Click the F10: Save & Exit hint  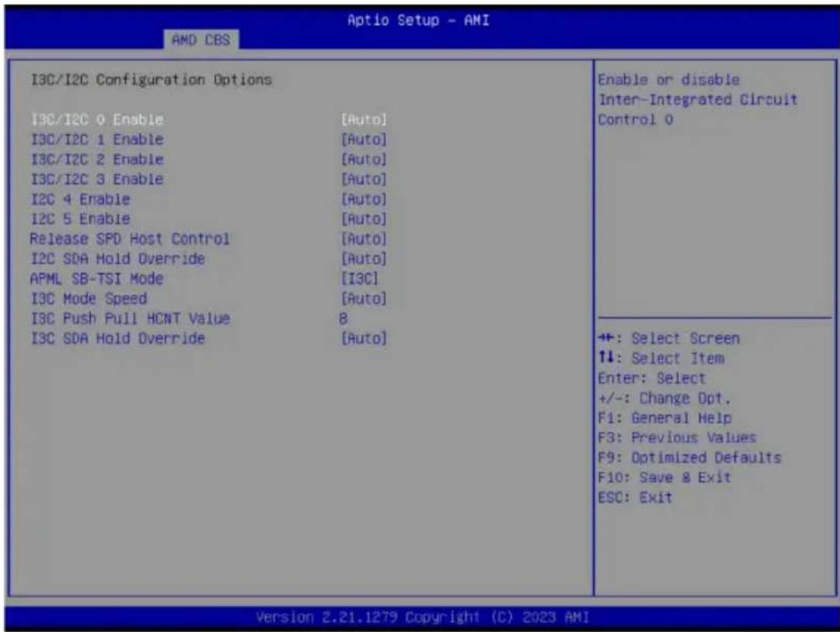point(664,477)
